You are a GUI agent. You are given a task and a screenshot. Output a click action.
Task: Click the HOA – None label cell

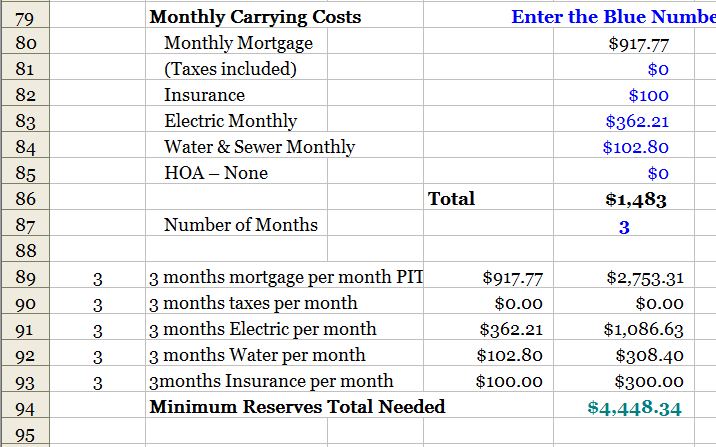click(x=216, y=173)
